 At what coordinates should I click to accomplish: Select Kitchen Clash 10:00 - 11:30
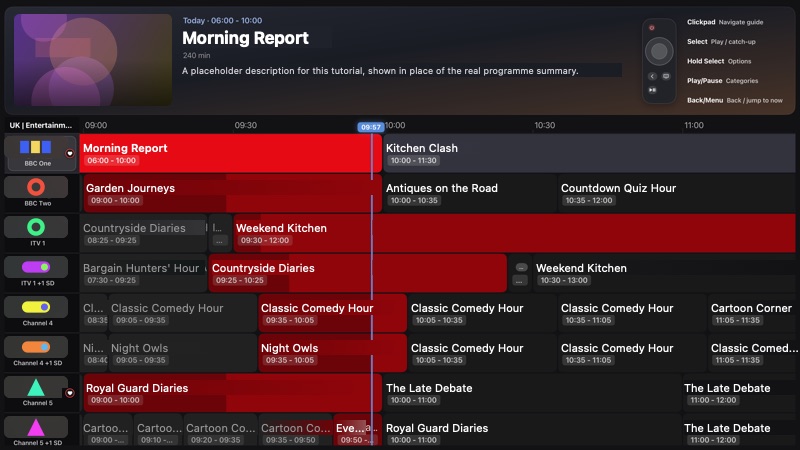589,153
